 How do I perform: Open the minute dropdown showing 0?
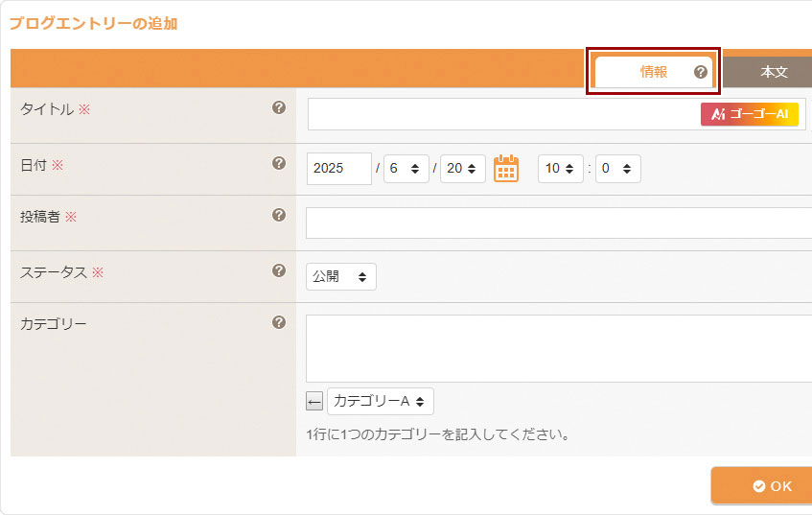617,169
